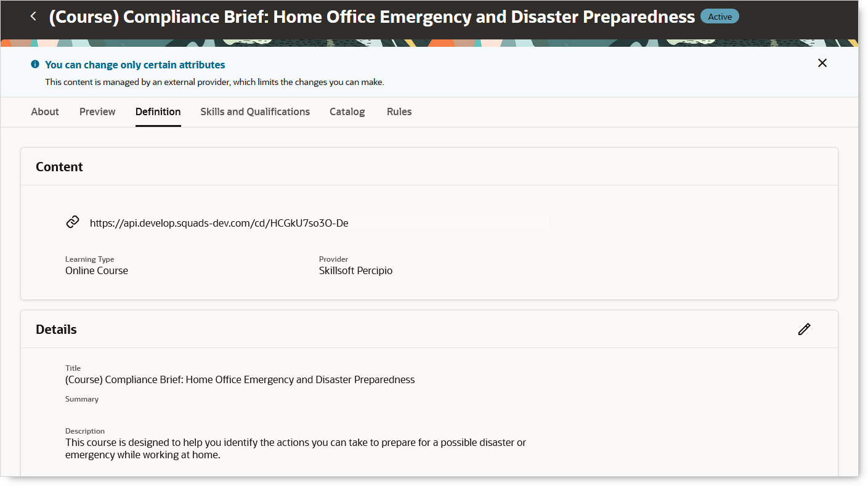Open Skills and Qualifications tab
The height and width of the screenshot is (486, 868).
pyautogui.click(x=255, y=111)
